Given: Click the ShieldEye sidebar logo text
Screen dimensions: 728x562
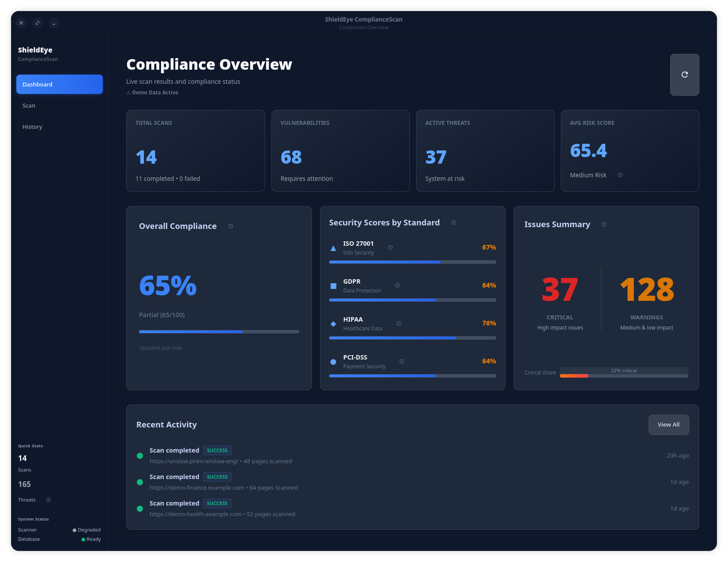Looking at the screenshot, I should [35, 50].
